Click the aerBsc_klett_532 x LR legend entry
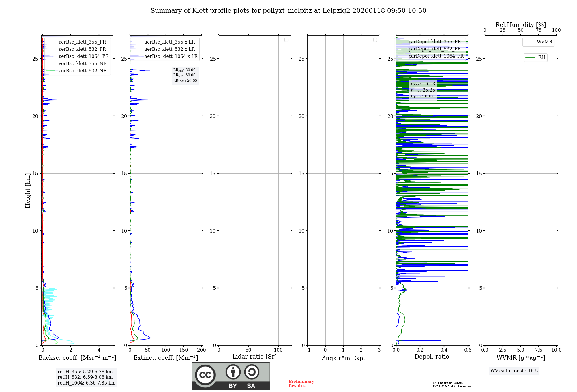Viewport: 577px width, 392px height. 169,49
